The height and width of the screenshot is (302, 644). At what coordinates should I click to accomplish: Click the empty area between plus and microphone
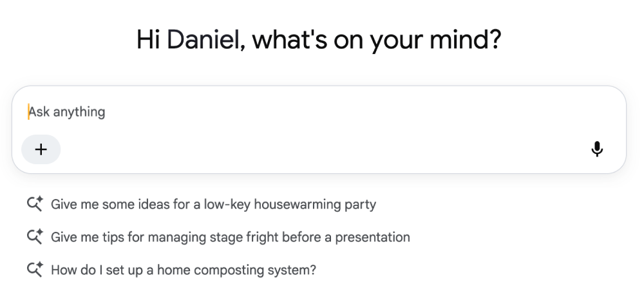(325, 149)
